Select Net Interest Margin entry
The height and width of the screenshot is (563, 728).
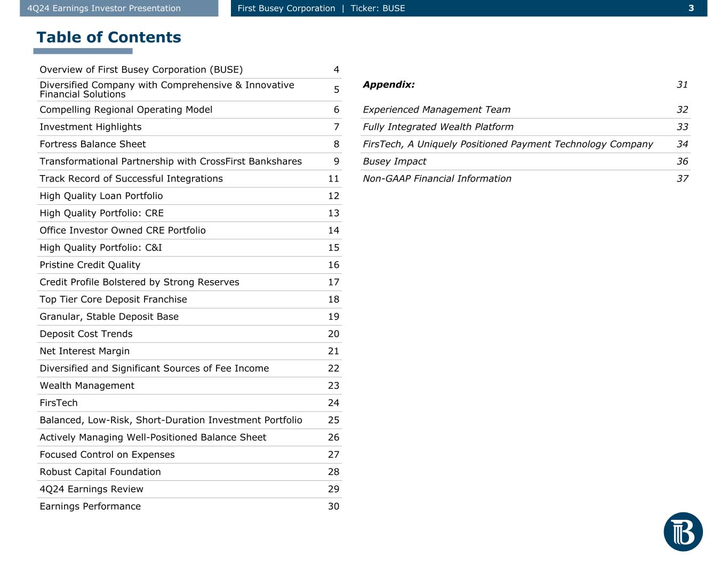tap(189, 351)
